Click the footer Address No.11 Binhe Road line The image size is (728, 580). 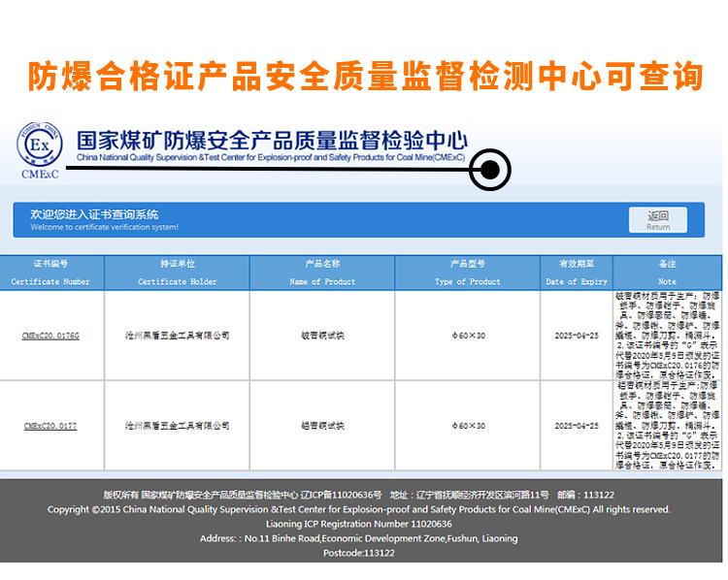point(358,538)
